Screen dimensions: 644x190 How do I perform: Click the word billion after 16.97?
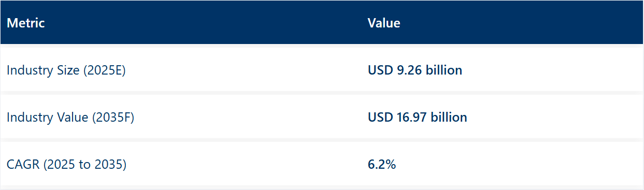pyautogui.click(x=449, y=118)
